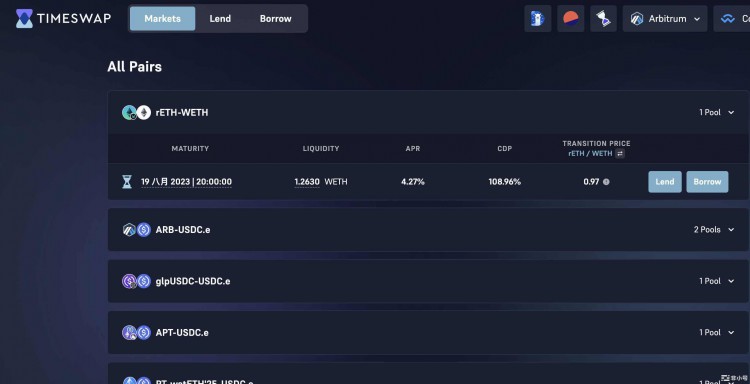Open the Arbitrum network dropdown
Viewport: 750px width, 384px height.
665,19
